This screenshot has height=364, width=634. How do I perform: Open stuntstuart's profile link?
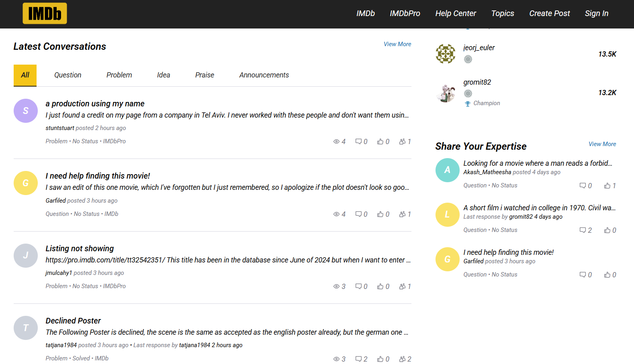pyautogui.click(x=60, y=128)
